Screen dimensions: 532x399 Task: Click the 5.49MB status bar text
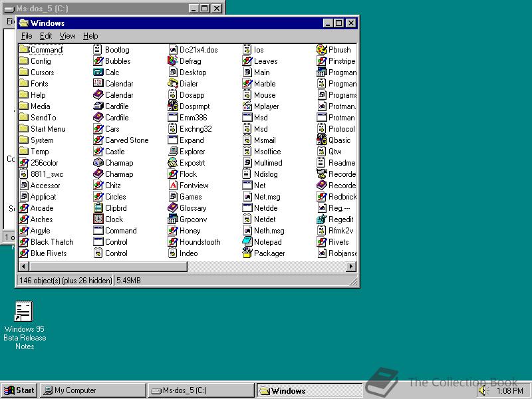click(128, 281)
